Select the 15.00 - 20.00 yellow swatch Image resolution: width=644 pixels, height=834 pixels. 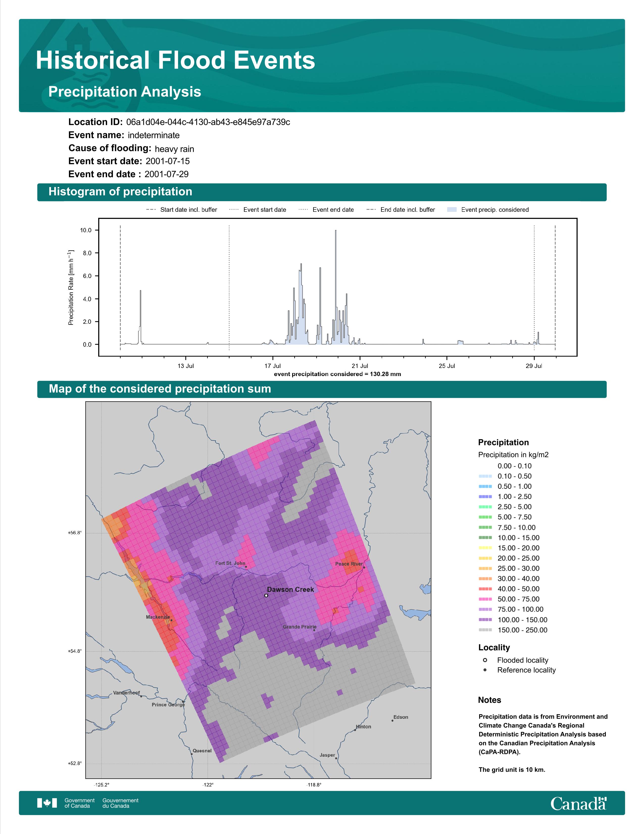(x=485, y=548)
